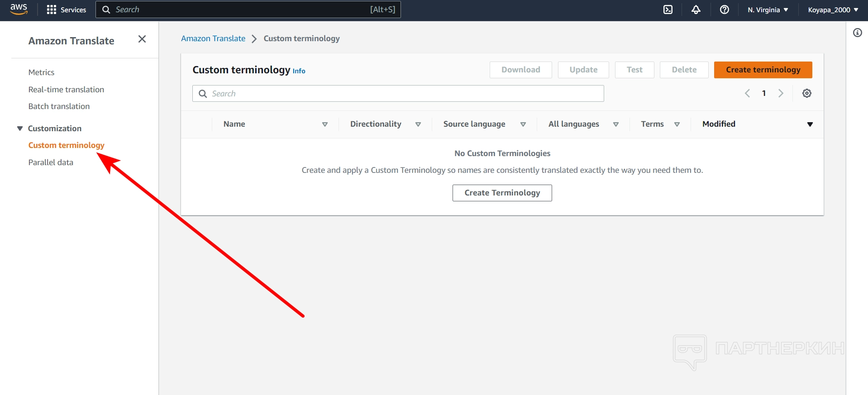868x395 pixels.
Task: Open the help question mark icon
Action: tap(724, 10)
